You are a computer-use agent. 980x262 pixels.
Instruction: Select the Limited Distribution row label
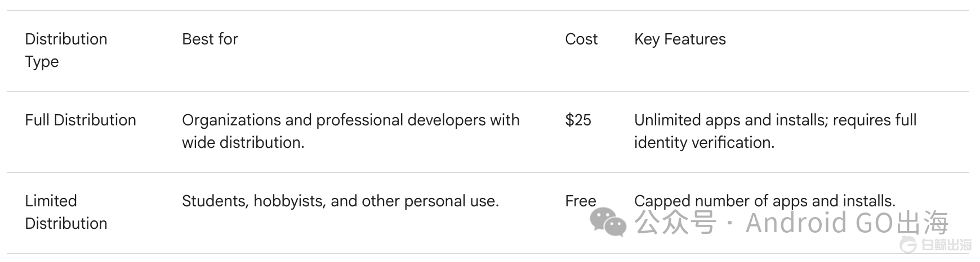click(66, 212)
